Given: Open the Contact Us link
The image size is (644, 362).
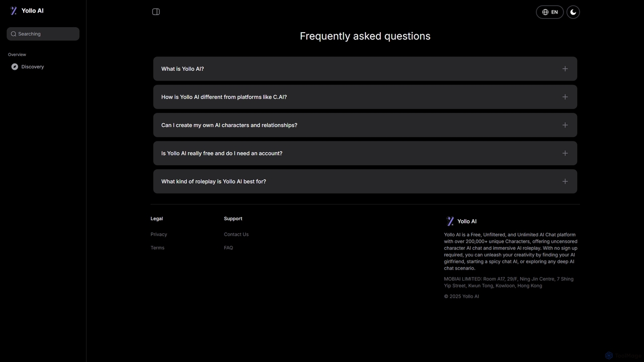Looking at the screenshot, I should [x=236, y=234].
